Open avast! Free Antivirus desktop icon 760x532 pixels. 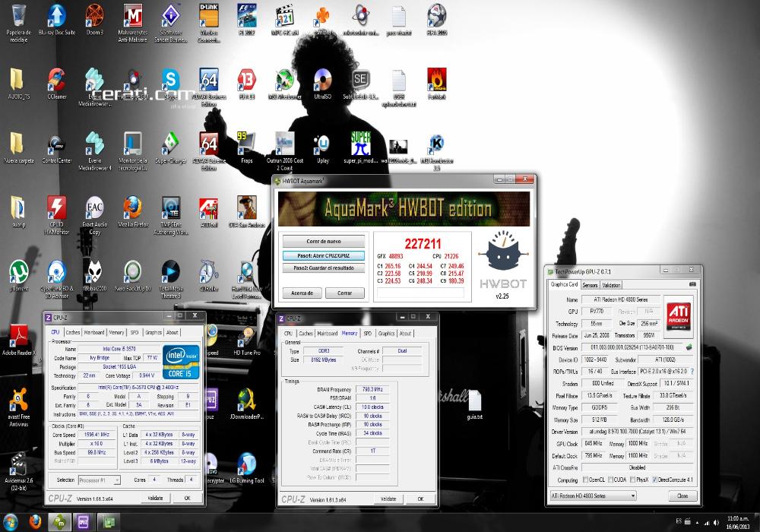18,407
